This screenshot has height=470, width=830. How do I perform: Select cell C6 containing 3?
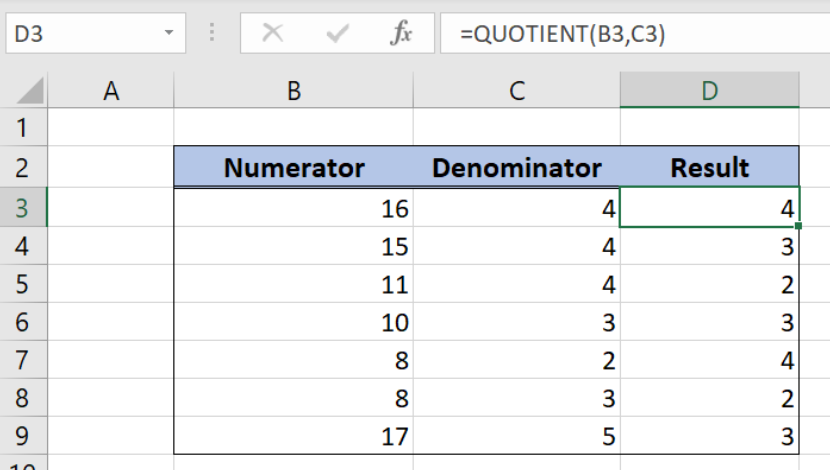517,322
